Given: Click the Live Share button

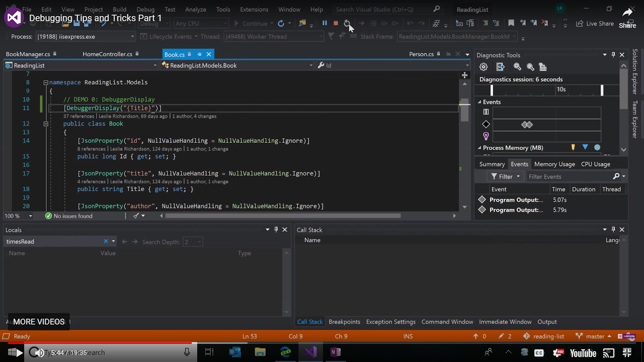Looking at the screenshot, I should pyautogui.click(x=595, y=24).
